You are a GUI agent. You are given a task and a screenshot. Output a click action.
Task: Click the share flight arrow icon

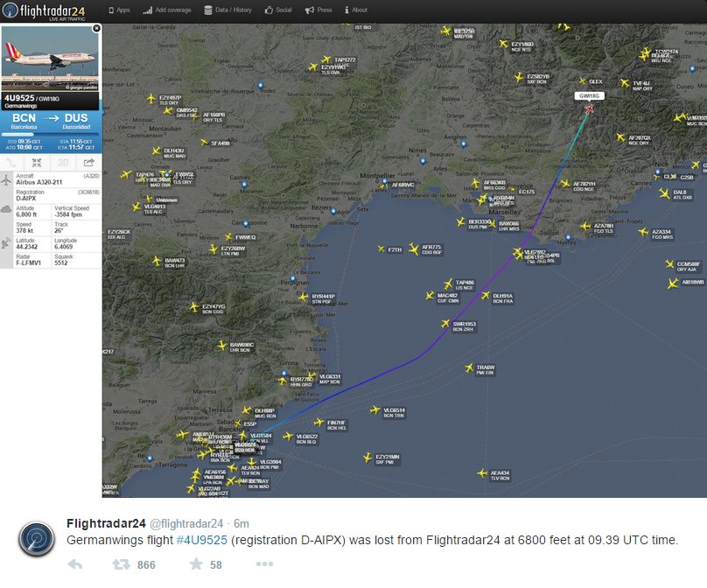[88, 163]
